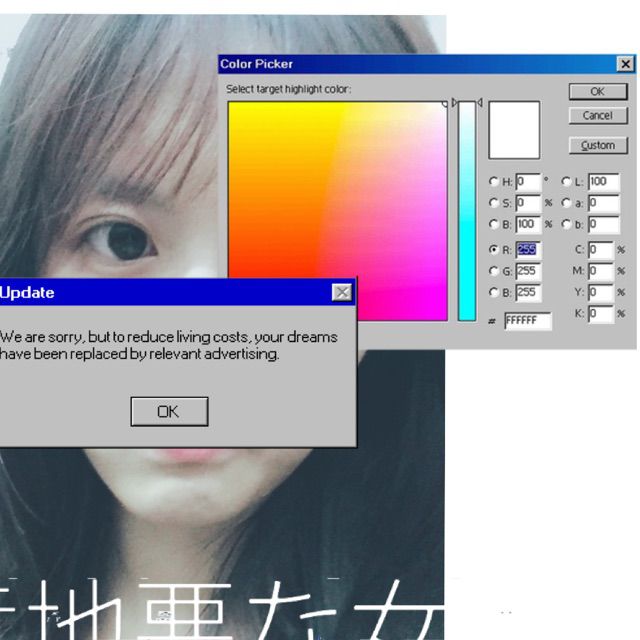Confirm color with Color Picker OK button
The width and height of the screenshot is (640, 640).
[x=597, y=91]
